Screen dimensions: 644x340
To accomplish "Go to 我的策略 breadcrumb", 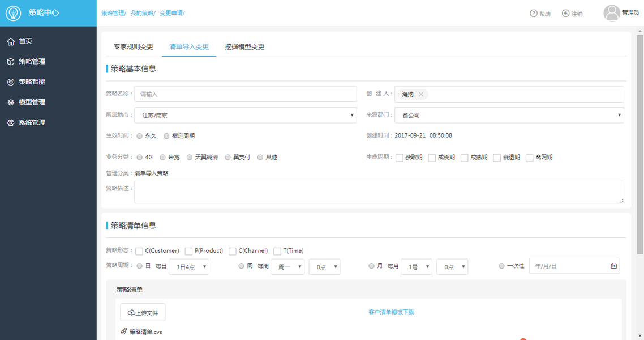I will [142, 13].
